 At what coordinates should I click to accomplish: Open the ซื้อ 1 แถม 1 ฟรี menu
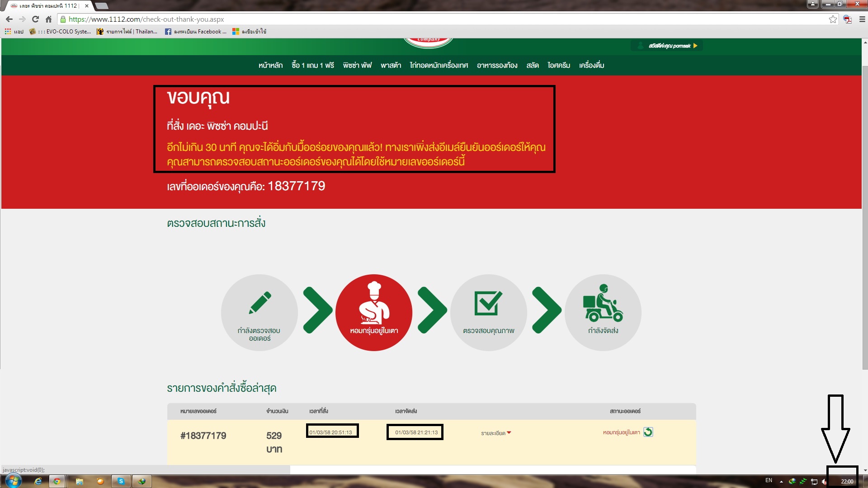coord(313,66)
